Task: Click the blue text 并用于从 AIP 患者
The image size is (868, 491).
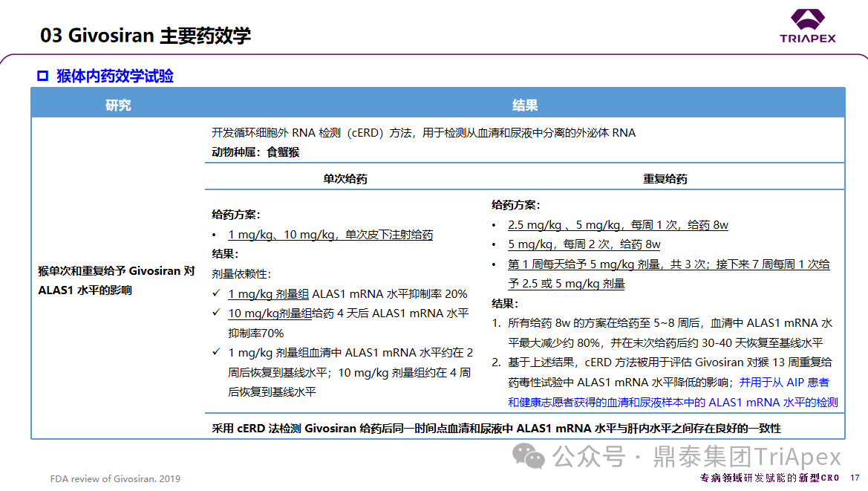Action: 784,383
